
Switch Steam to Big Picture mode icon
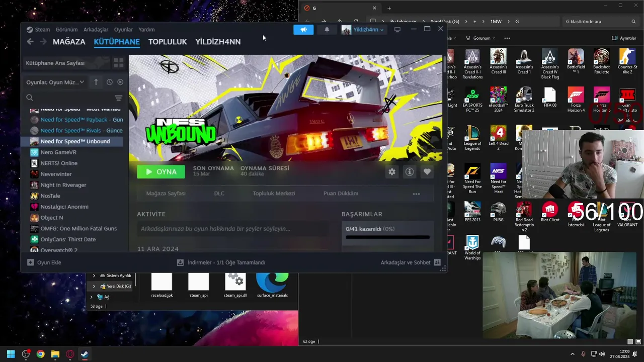tap(397, 30)
